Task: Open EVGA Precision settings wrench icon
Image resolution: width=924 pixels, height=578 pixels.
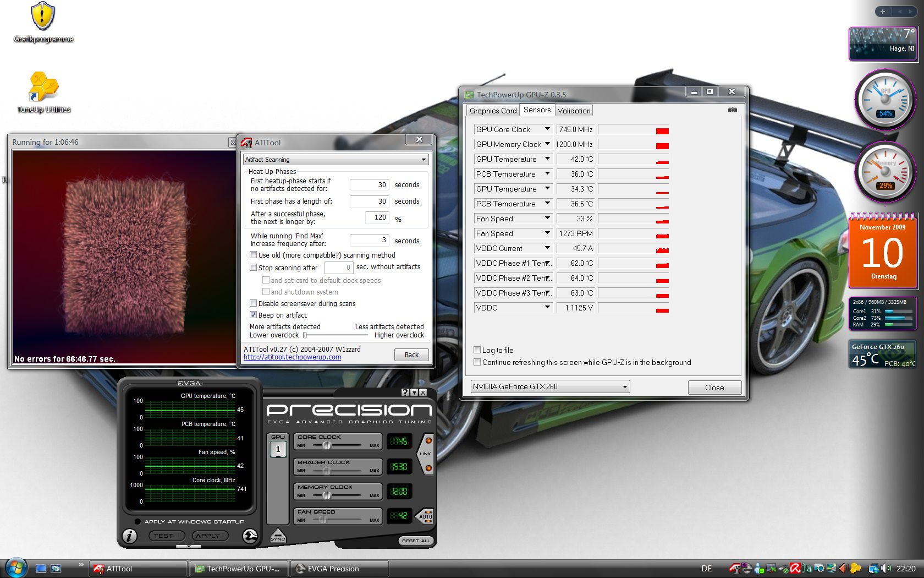Action: [x=250, y=536]
